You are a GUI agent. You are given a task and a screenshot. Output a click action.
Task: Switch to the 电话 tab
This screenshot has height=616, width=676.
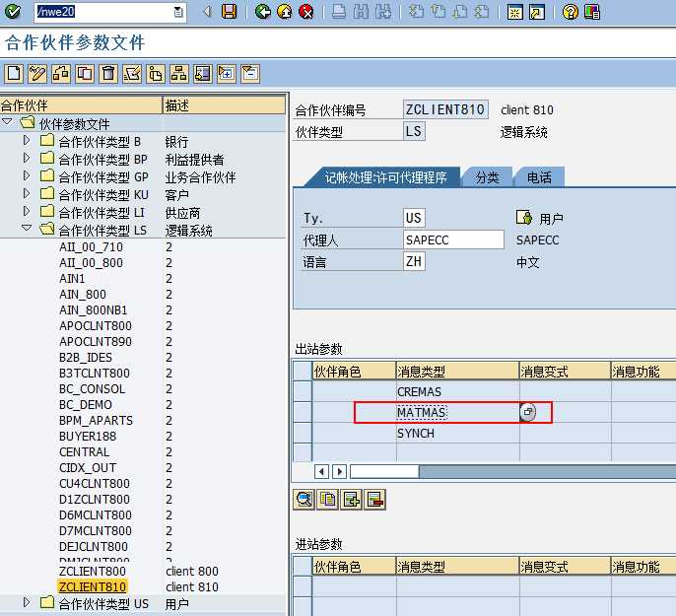(x=539, y=177)
